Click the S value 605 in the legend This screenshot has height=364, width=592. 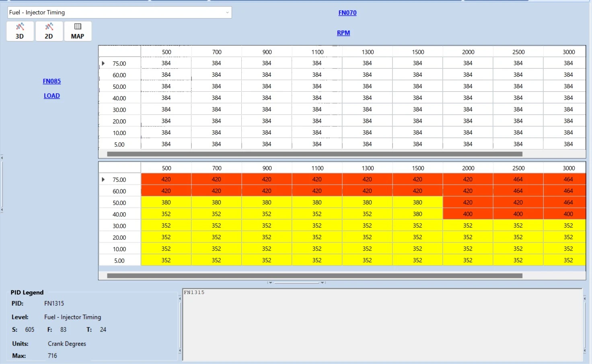30,329
